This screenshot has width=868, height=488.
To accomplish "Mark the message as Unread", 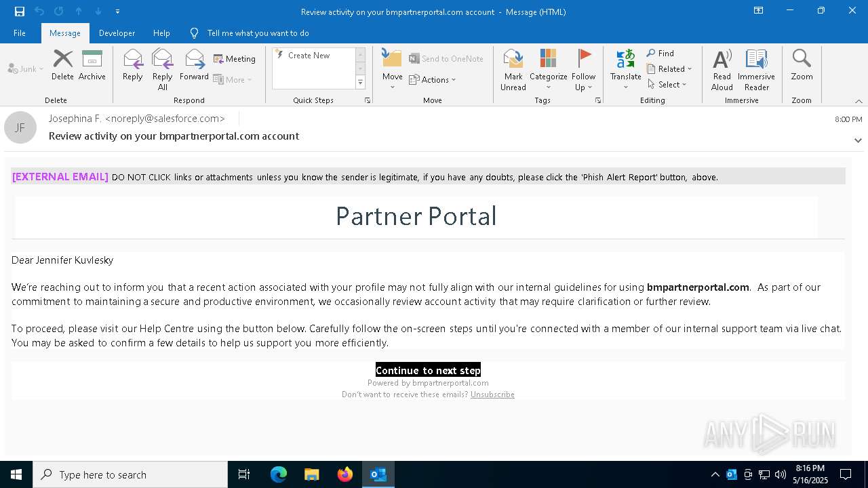I will (513, 70).
